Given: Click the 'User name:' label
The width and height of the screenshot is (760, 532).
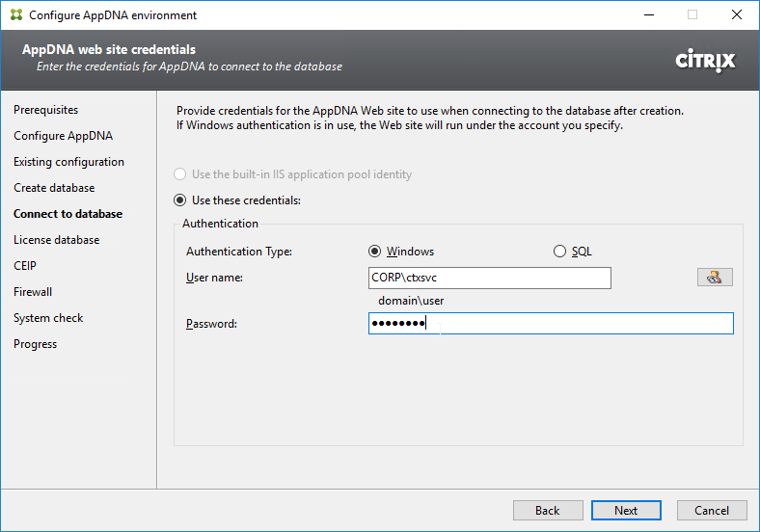Looking at the screenshot, I should (214, 278).
